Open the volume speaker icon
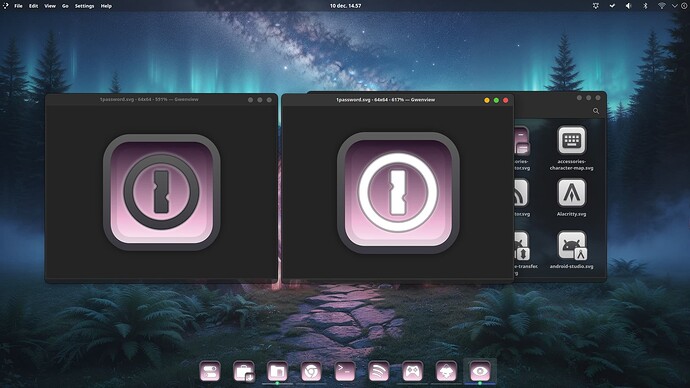 point(628,6)
